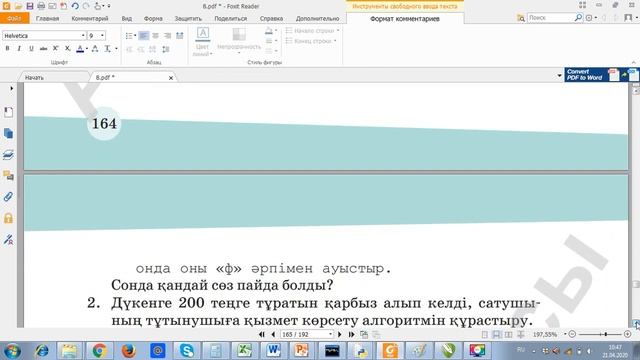640x360 pixels.
Task: Jump to the last page
Action: point(351,334)
